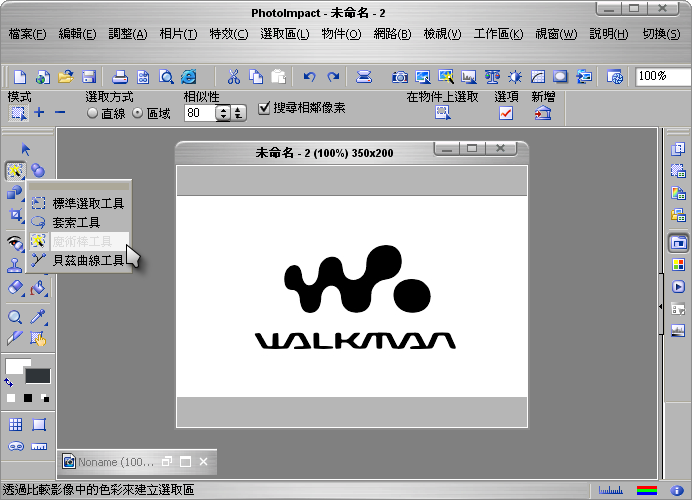Open the 切換(S) menu
The width and height of the screenshot is (692, 500).
661,34
